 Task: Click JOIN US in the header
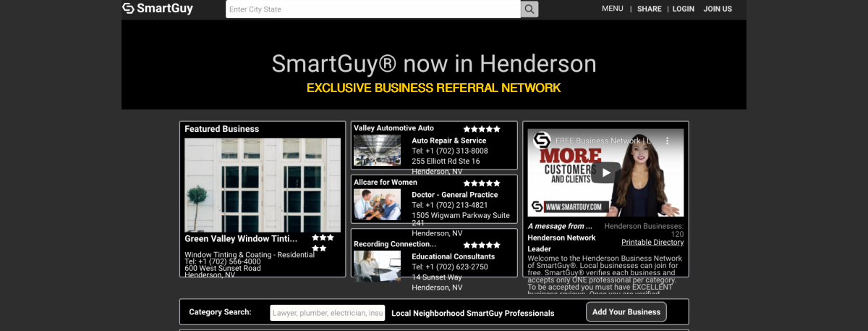tap(718, 9)
